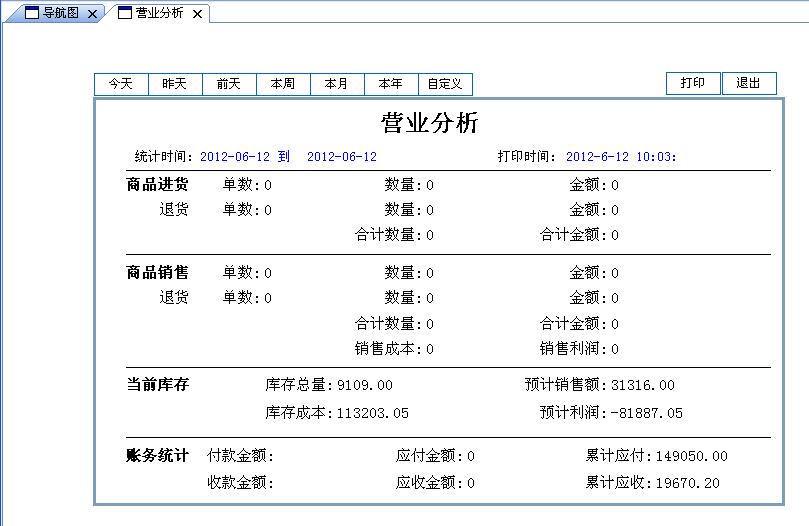This screenshot has width=809, height=526.
Task: Click 累计应付 value 149050.00
Action: pos(691,456)
